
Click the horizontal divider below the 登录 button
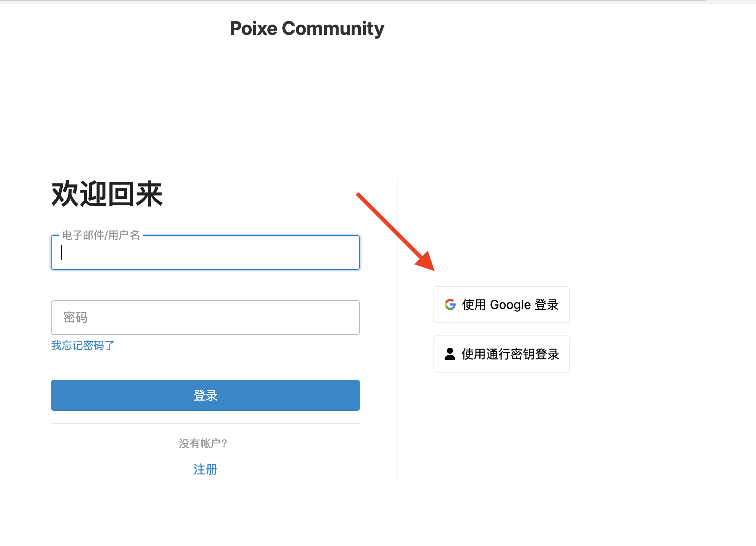point(205,423)
